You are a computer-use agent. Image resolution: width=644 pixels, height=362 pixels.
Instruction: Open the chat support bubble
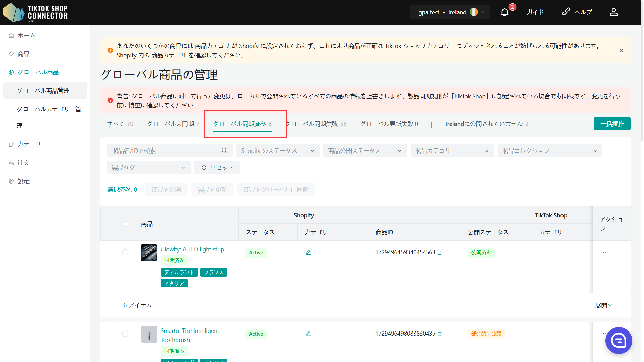pos(619,341)
